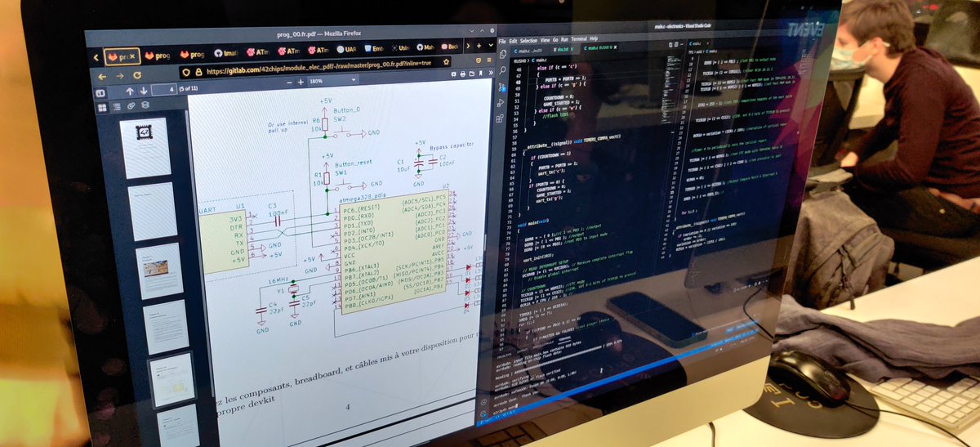Click the PDF page number field
This screenshot has width=980, height=447.
pos(165,89)
